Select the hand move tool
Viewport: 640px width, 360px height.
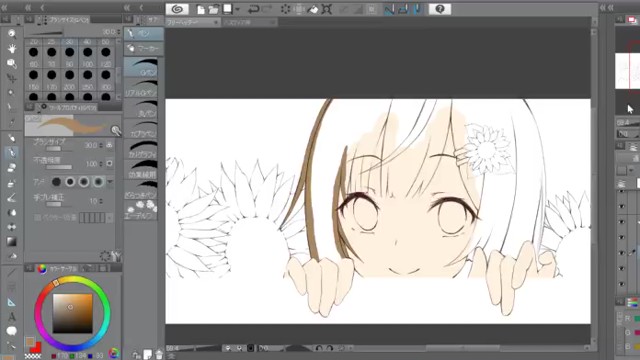click(11, 49)
